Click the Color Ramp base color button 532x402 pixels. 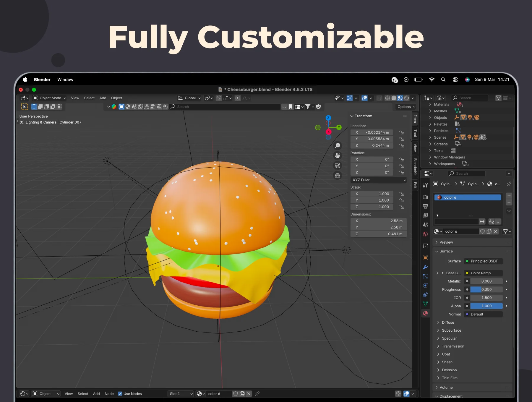484,273
